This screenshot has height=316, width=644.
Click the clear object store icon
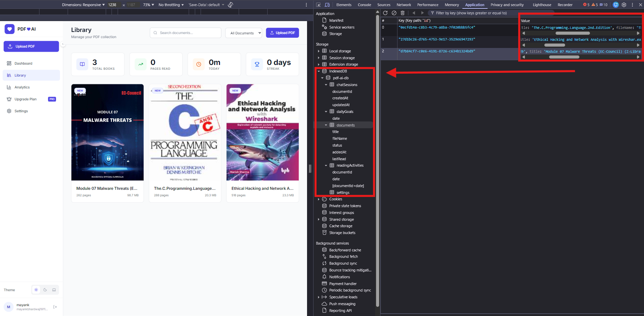click(394, 13)
